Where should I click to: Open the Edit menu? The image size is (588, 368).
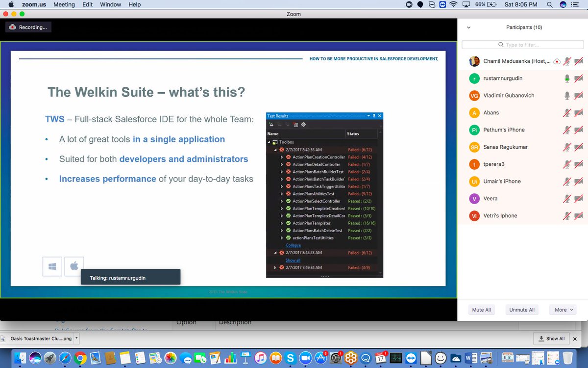[x=88, y=4]
